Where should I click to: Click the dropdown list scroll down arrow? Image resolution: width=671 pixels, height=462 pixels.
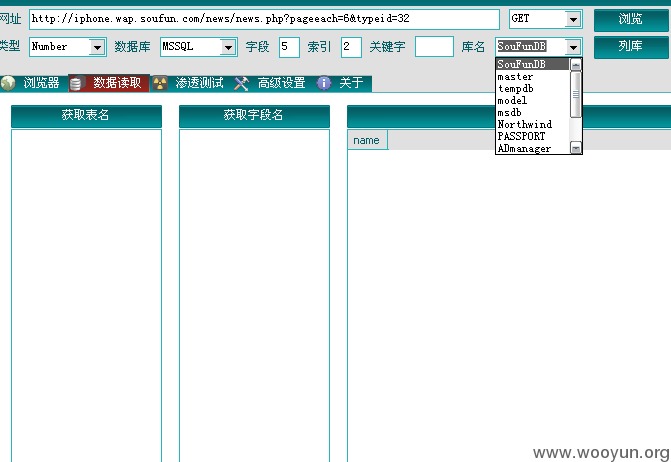pyautogui.click(x=576, y=148)
